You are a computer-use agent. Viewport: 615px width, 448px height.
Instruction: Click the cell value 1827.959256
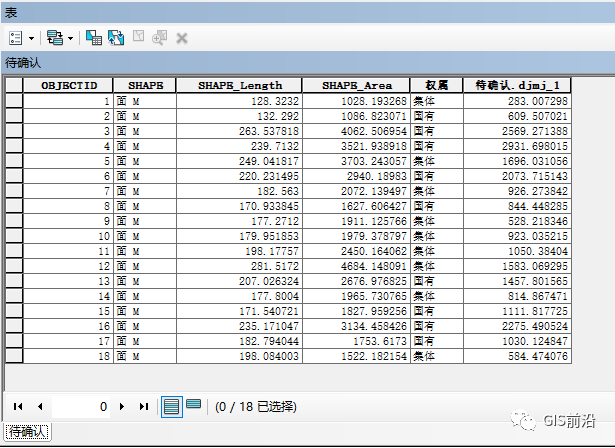click(374, 311)
